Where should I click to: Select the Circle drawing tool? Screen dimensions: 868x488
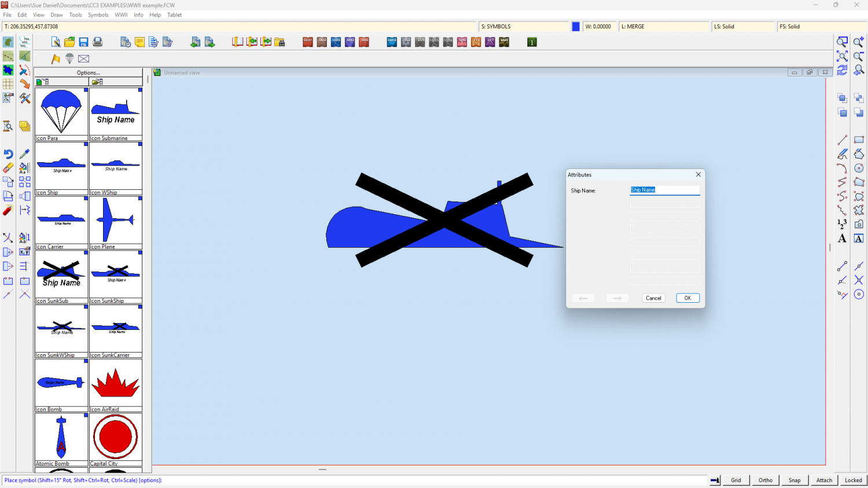859,168
